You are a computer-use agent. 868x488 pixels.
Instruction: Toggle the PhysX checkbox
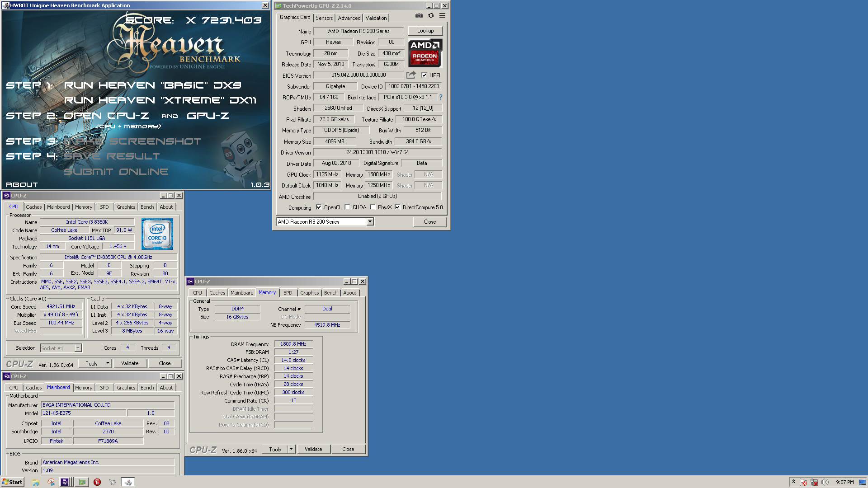tap(373, 207)
